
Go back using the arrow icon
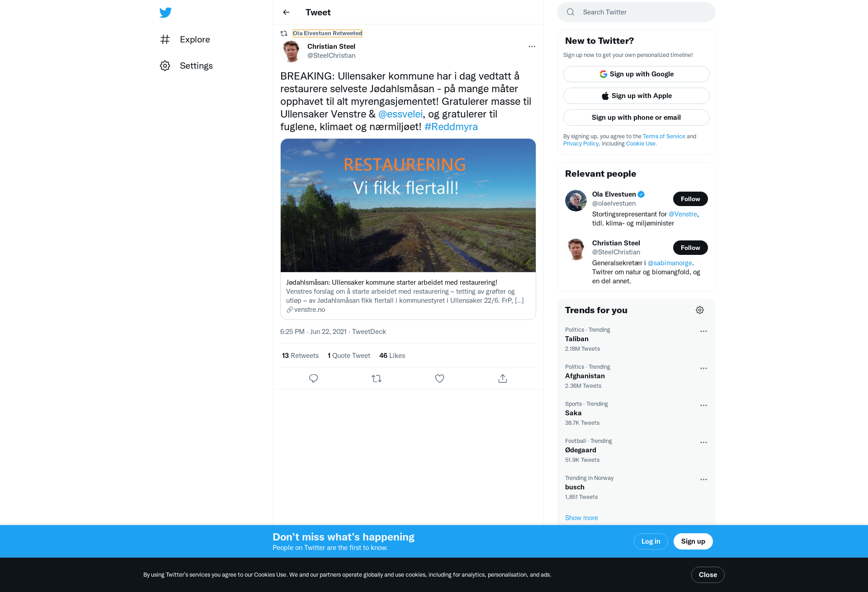pyautogui.click(x=286, y=12)
